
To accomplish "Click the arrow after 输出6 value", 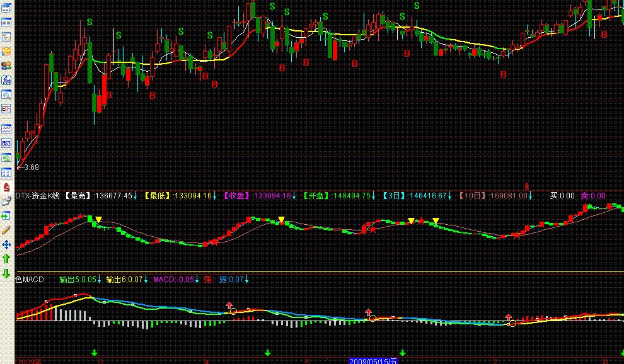I will click(x=146, y=280).
